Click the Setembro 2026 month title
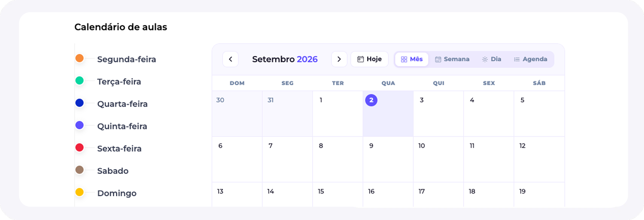Viewport: 644px width, 220px height. 285,59
